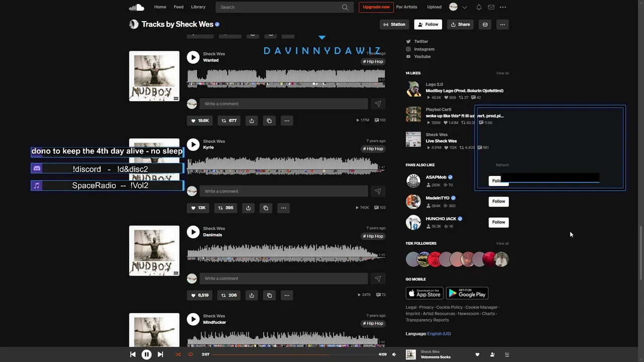The width and height of the screenshot is (644, 362).
Task: Copy link for Wanted track
Action: point(269,121)
